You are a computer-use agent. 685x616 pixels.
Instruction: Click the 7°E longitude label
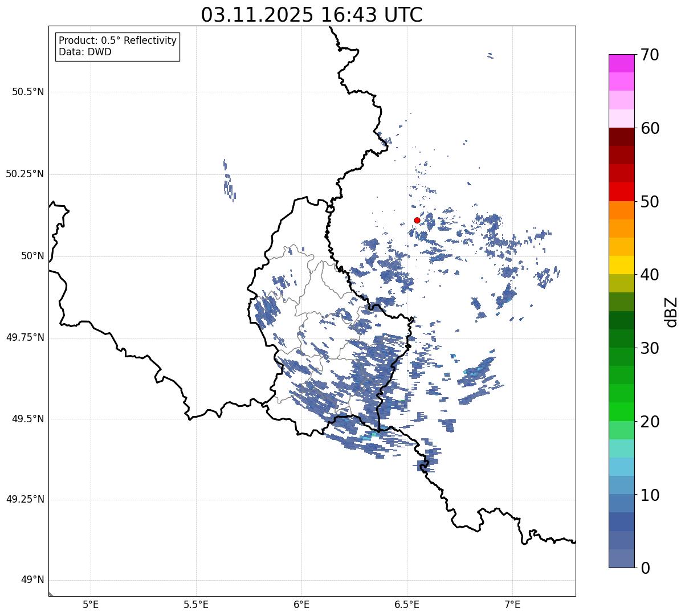512,604
